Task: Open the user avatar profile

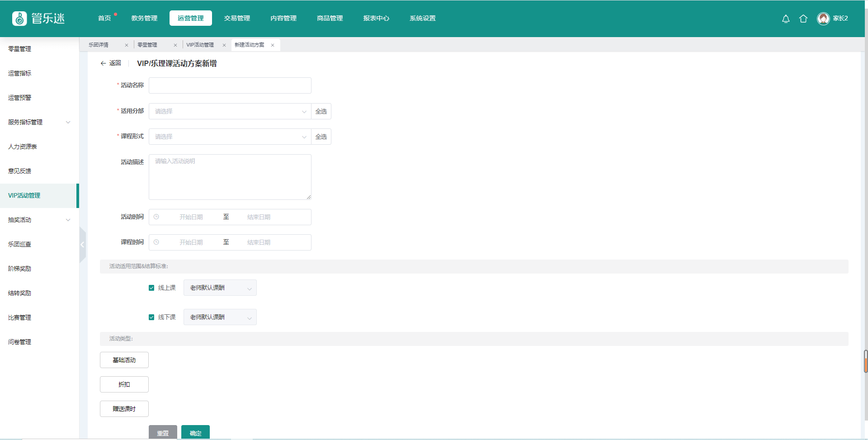Action: coord(823,19)
